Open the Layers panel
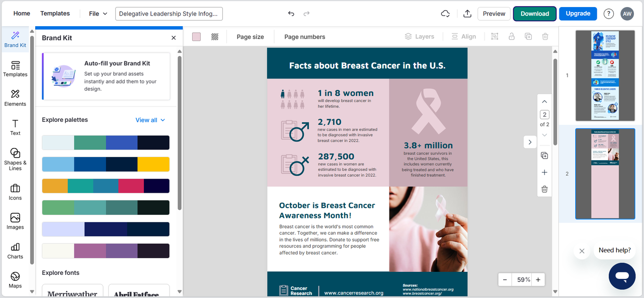 [x=420, y=36]
